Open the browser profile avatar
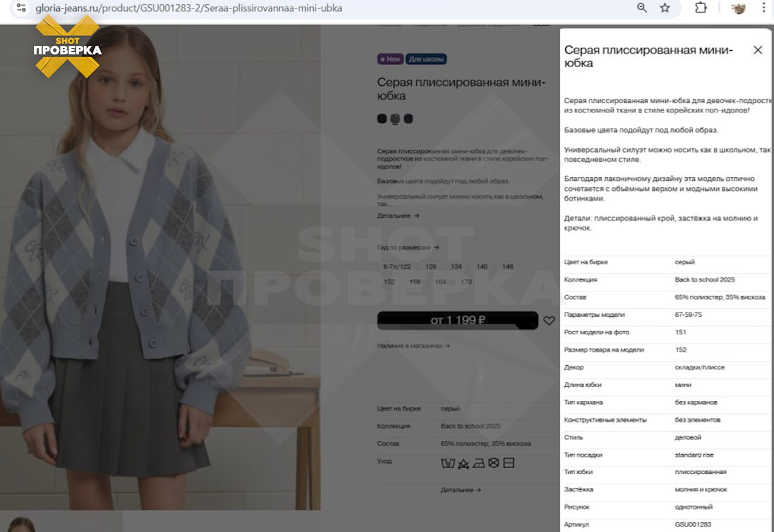The height and width of the screenshot is (532, 774). 738,8
